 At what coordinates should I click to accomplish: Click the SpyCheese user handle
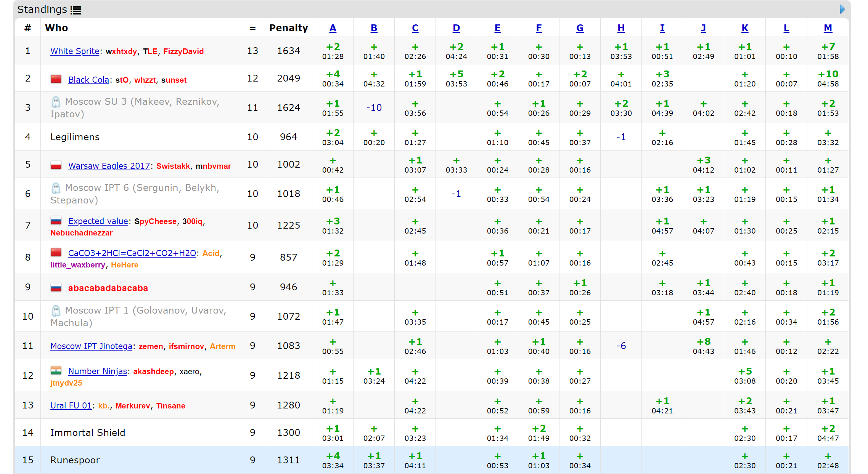[156, 221]
